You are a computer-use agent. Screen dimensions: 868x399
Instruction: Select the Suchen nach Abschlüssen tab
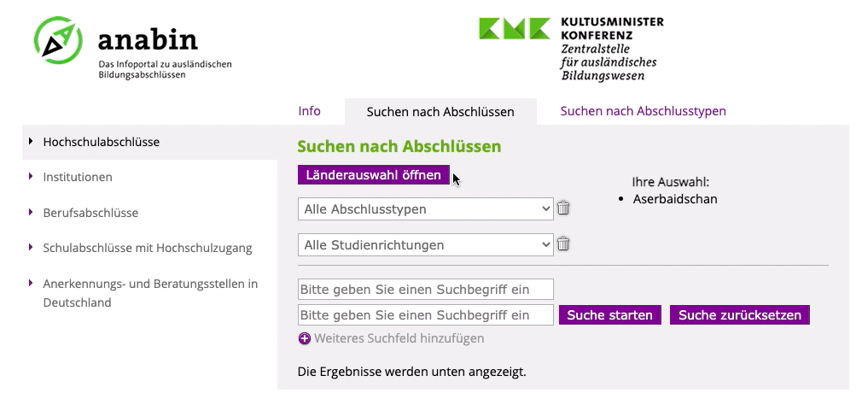440,112
